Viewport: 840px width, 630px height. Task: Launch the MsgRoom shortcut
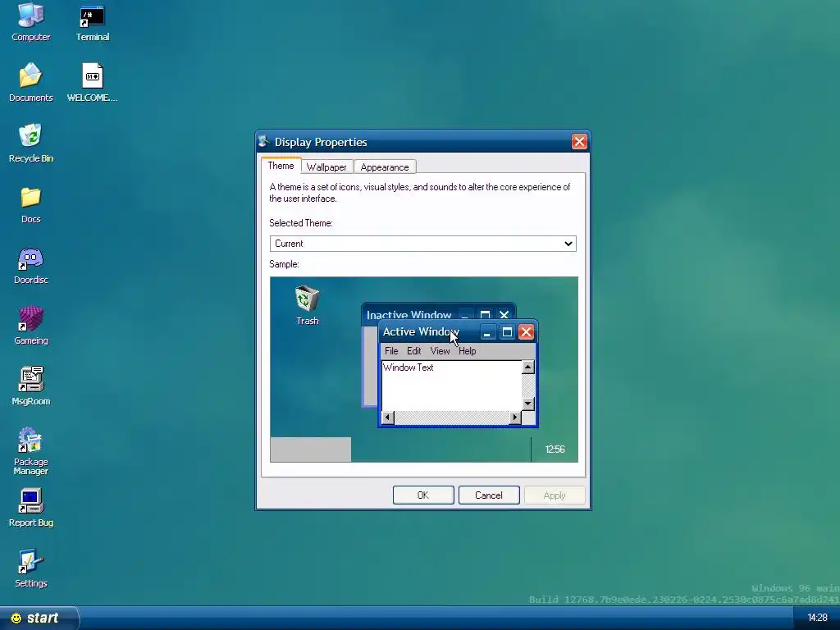click(x=30, y=386)
